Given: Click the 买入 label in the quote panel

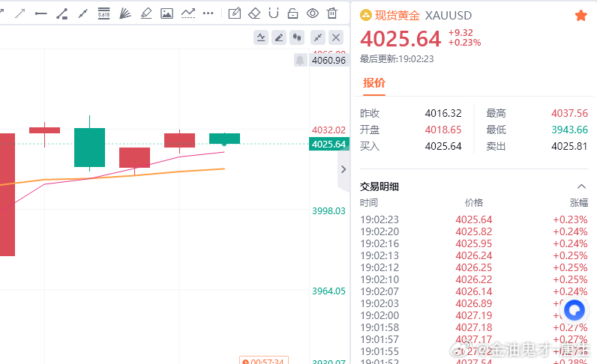Looking at the screenshot, I should click(370, 146).
